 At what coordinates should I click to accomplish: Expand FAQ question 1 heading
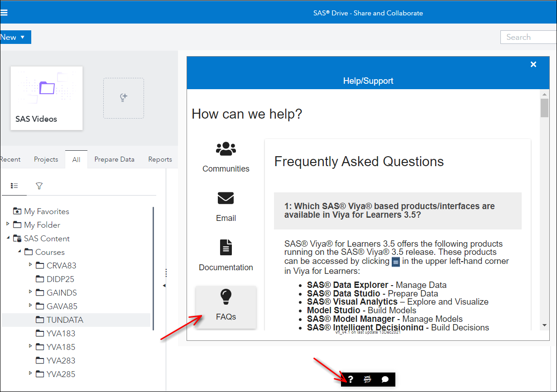click(398, 210)
